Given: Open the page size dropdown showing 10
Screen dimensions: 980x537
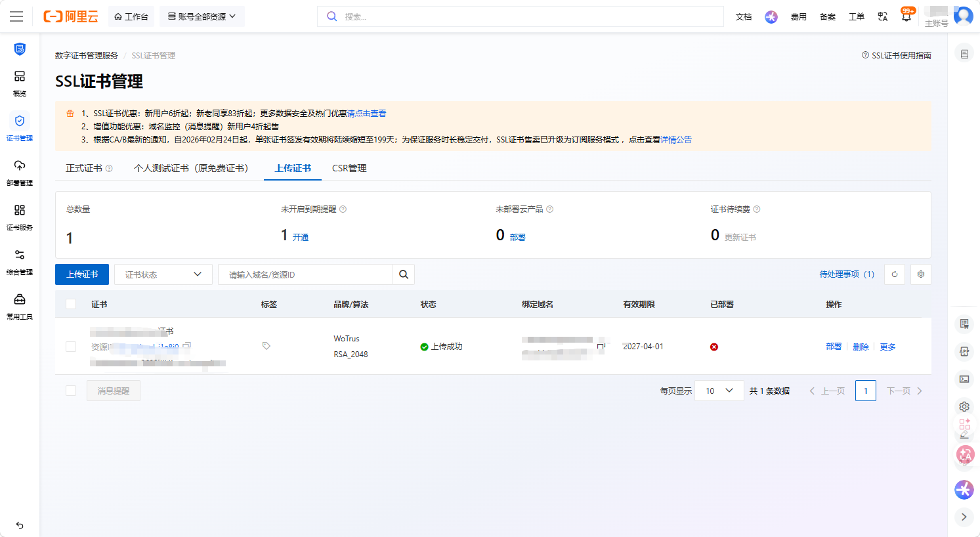Looking at the screenshot, I should click(719, 391).
